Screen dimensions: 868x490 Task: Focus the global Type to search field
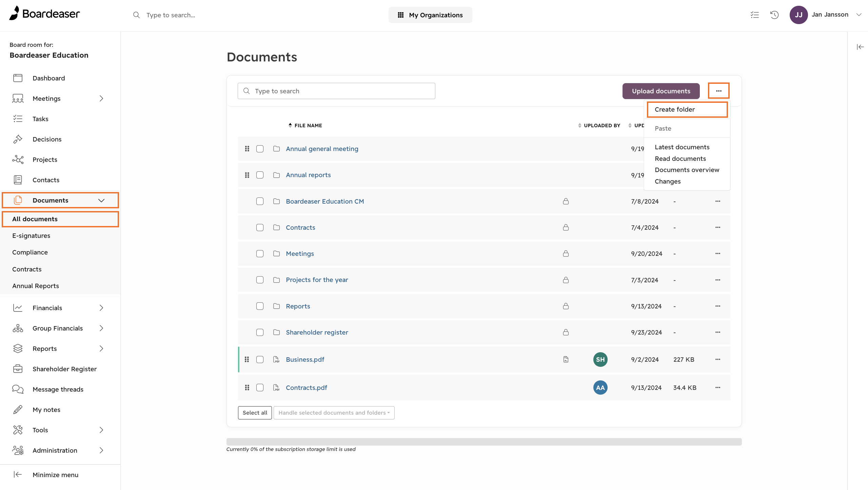pyautogui.click(x=171, y=15)
